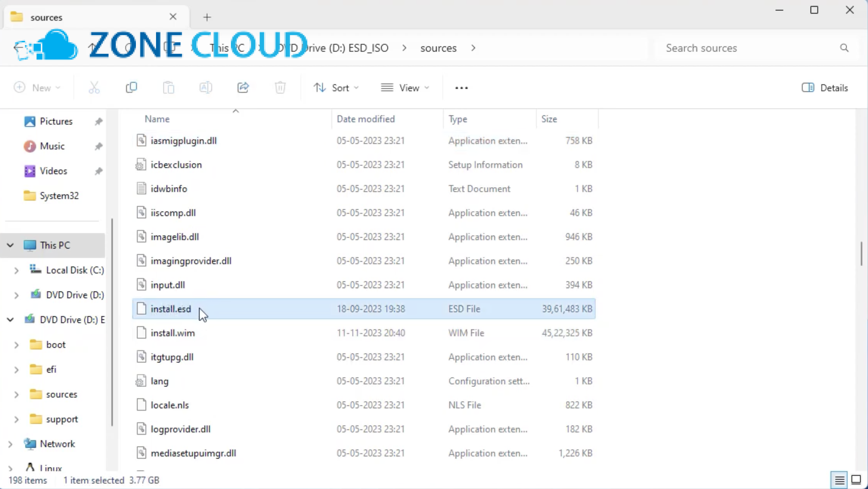Viewport: 868px width, 489px height.
Task: Select the input.dll file
Action: click(x=167, y=285)
